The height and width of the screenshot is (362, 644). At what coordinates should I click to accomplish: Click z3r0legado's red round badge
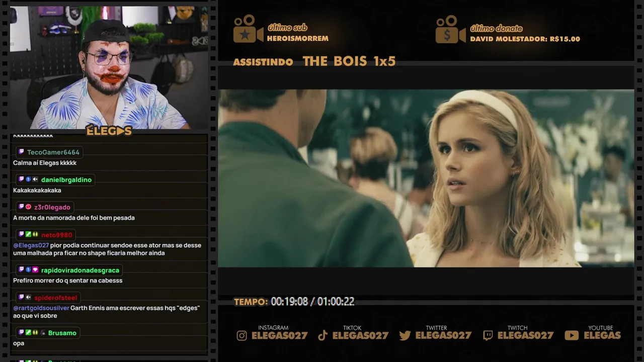pyautogui.click(x=28, y=207)
